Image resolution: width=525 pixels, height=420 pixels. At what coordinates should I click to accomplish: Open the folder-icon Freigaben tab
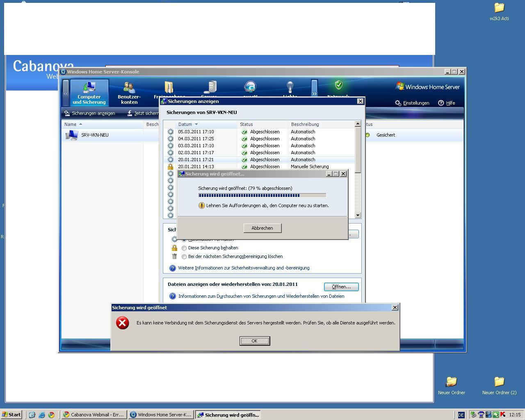tap(169, 89)
